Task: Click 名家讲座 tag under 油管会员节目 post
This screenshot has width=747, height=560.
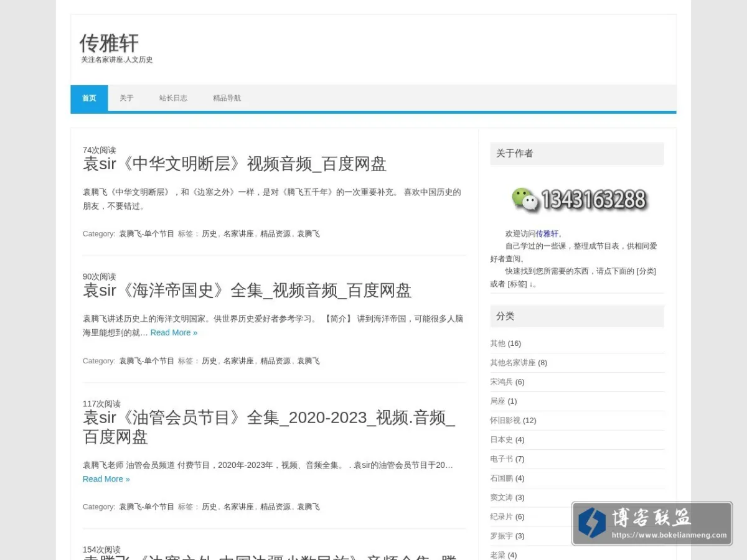Action: [238, 507]
